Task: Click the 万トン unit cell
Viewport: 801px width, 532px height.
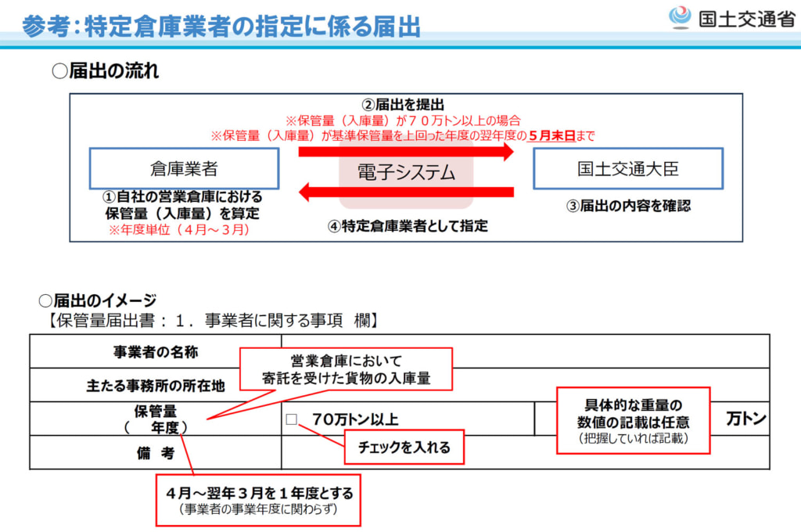Action: click(x=745, y=419)
